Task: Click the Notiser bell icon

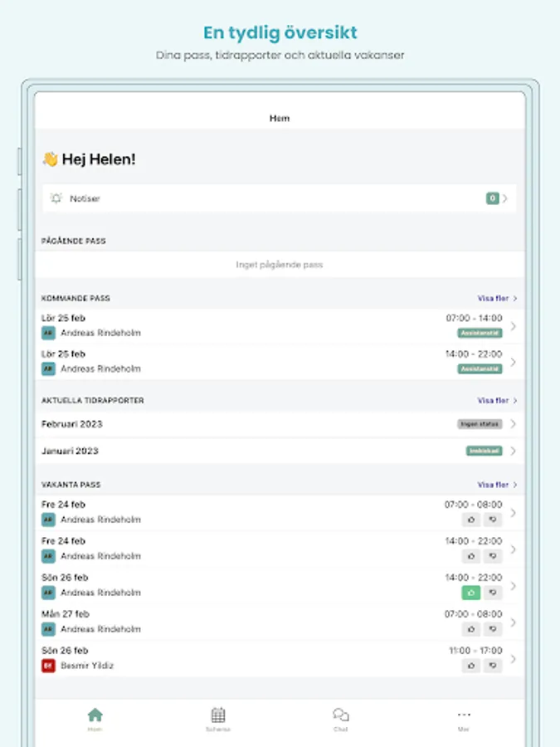Action: pos(56,198)
